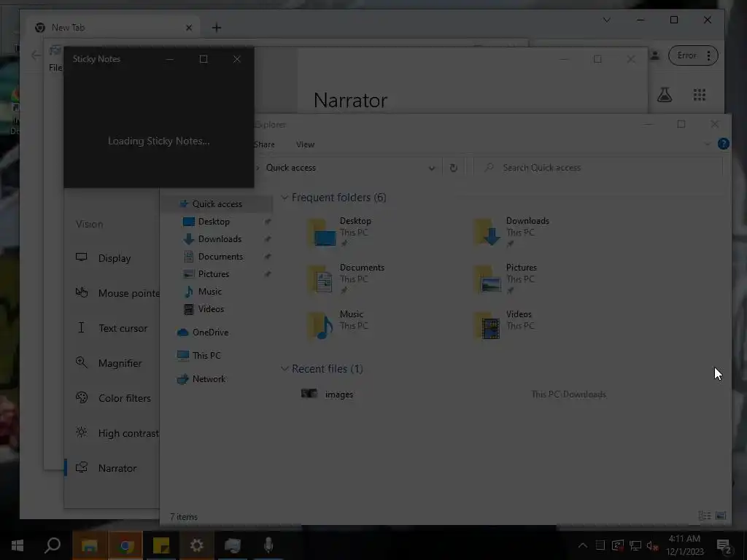Open the View ribbon tab
The image size is (747, 560).
305,144
